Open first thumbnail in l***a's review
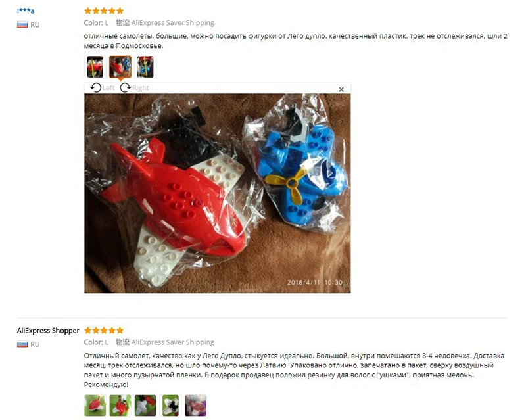Image resolution: width=526 pixels, height=420 pixels. coord(95,67)
